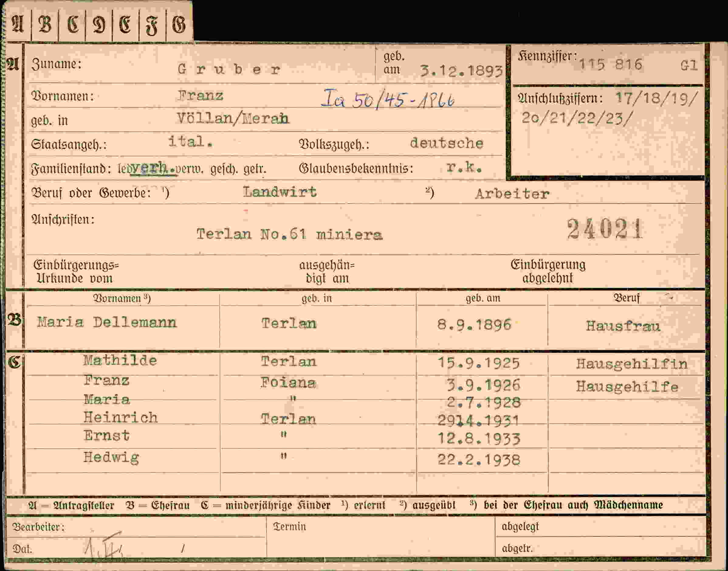Click the 'Glaubensbekenntnis:' label

[x=356, y=168]
